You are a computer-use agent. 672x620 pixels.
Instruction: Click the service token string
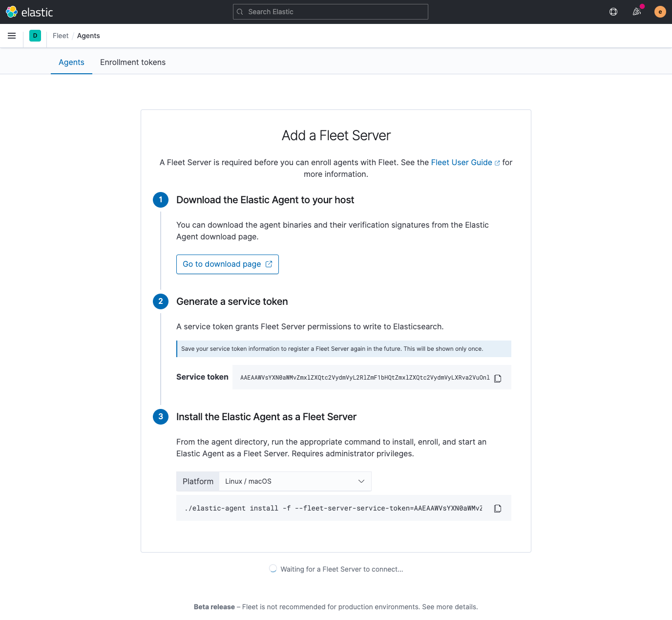(365, 378)
